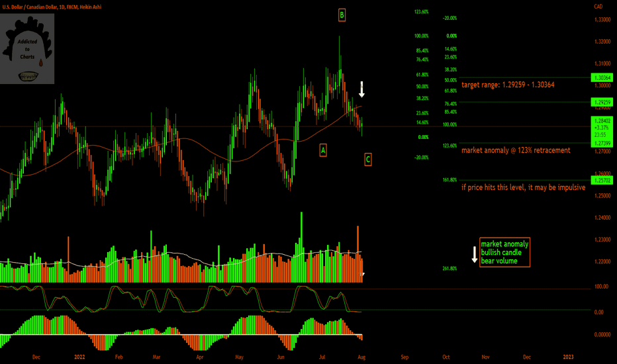The width and height of the screenshot is (617, 364).
Task: Click the green 1.27399 price label
Action: [602, 143]
